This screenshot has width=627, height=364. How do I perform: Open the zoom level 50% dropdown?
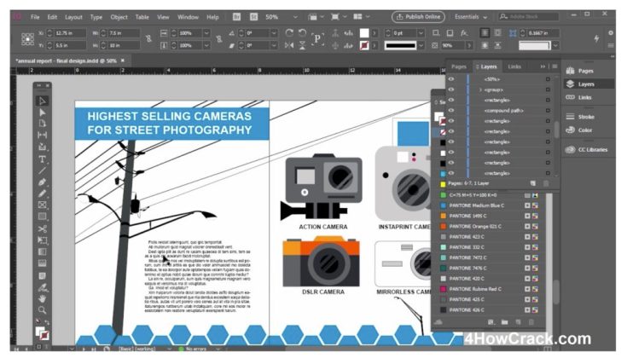point(295,17)
